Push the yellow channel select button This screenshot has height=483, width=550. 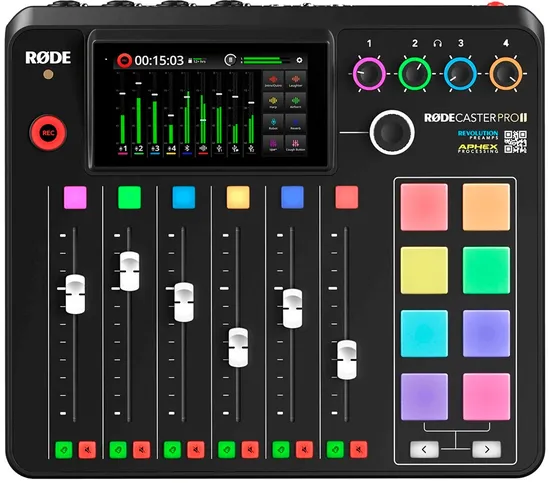[x=238, y=197]
